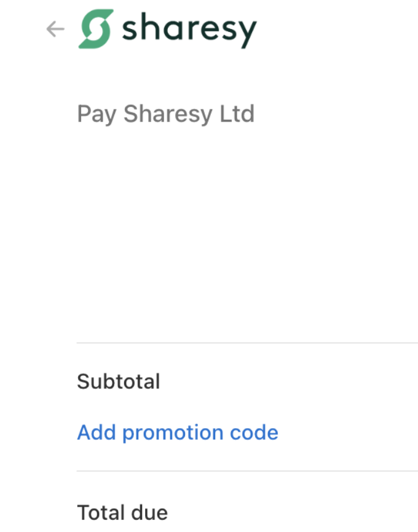Screen dimensions: 418x532
Task: Click the Subtotal label
Action: [119, 381]
